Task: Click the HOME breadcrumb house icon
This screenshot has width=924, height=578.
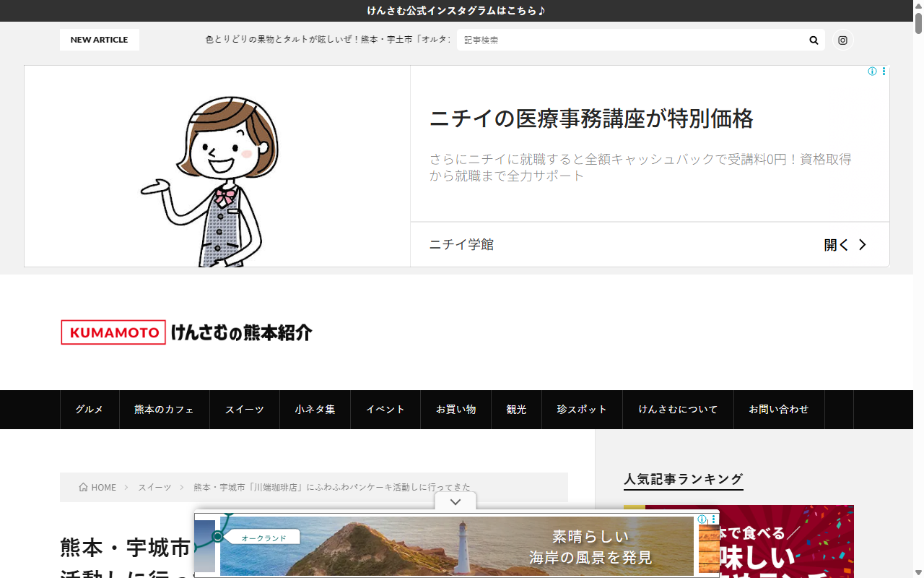Action: (x=84, y=487)
